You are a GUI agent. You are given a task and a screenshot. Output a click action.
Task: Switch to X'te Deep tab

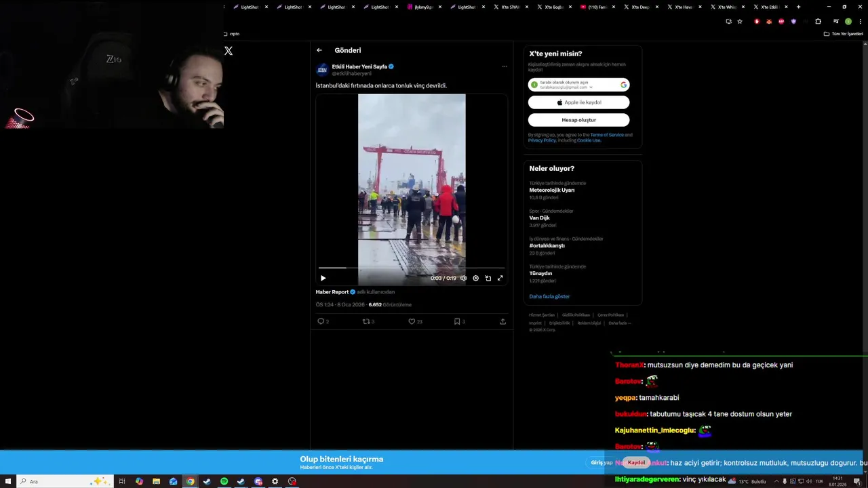pyautogui.click(x=640, y=7)
